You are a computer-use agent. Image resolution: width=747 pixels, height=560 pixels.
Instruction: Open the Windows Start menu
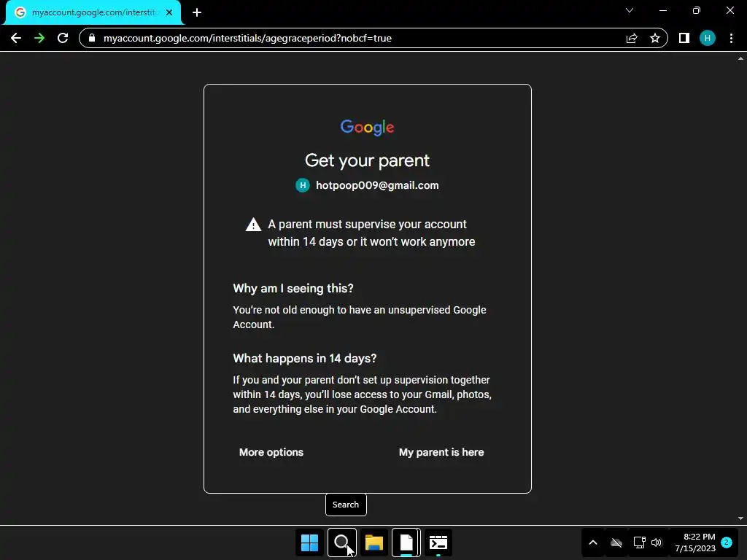click(x=309, y=542)
